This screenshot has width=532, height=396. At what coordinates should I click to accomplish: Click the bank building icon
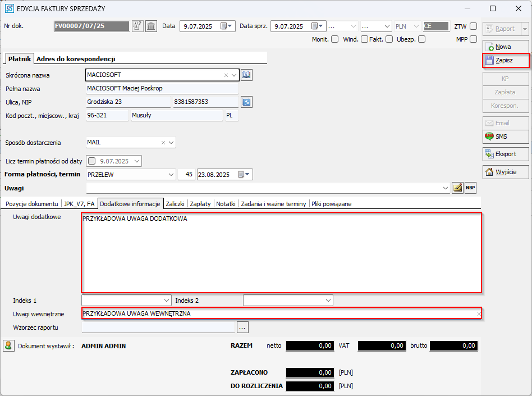pos(151,26)
